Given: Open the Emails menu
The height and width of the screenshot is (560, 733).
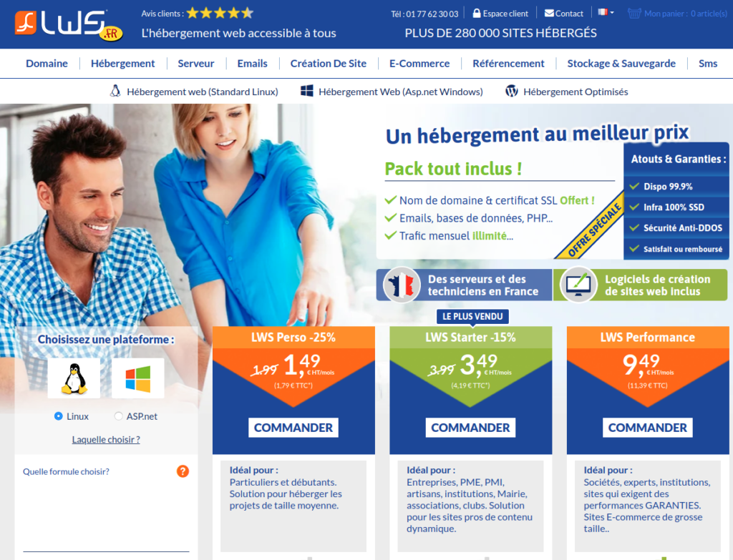Looking at the screenshot, I should [252, 64].
